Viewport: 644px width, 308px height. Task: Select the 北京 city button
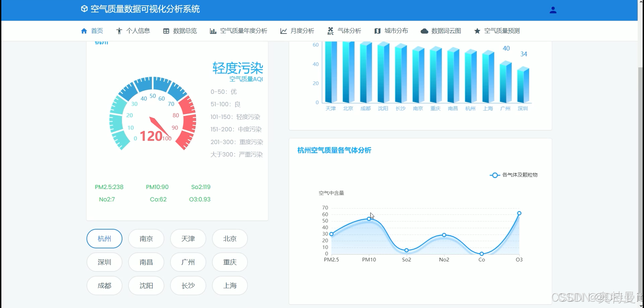[229, 239]
